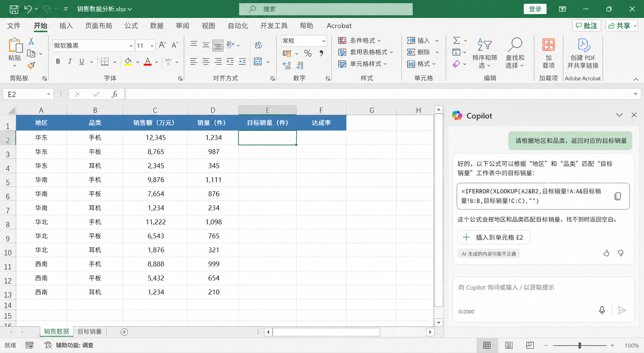Image resolution: width=644 pixels, height=353 pixels.
Task: Open the Name Box dropdown arrow
Action: coord(48,94)
